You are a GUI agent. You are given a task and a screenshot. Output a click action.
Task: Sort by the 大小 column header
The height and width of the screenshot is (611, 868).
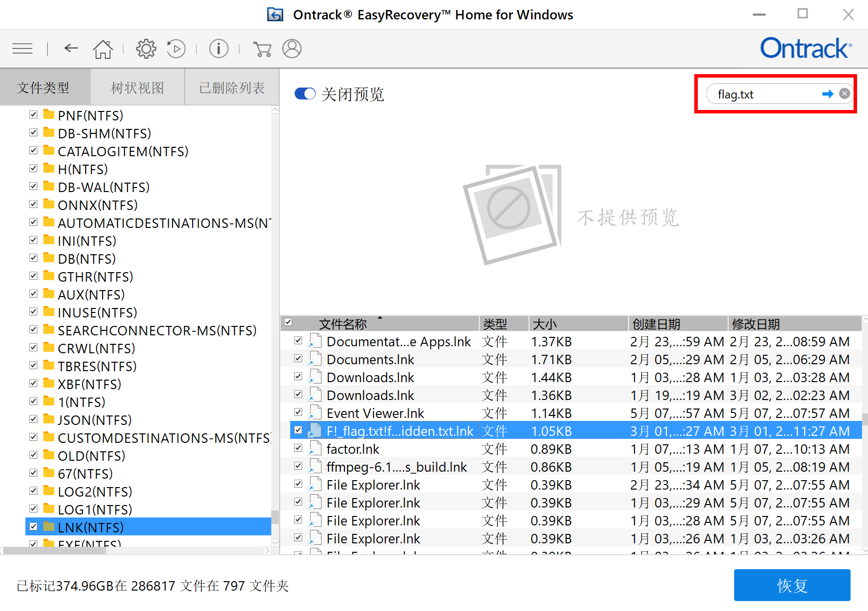[x=578, y=323]
